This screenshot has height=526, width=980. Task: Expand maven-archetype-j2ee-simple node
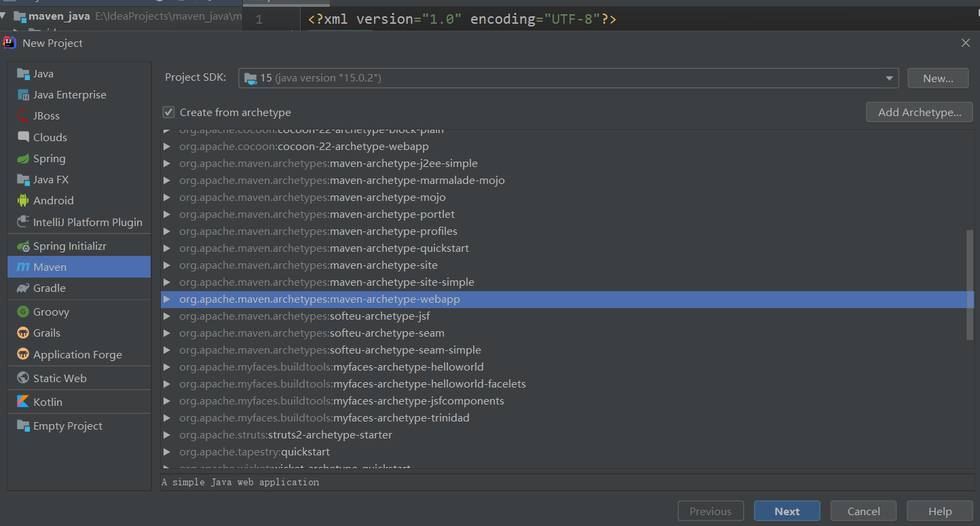[x=167, y=164]
